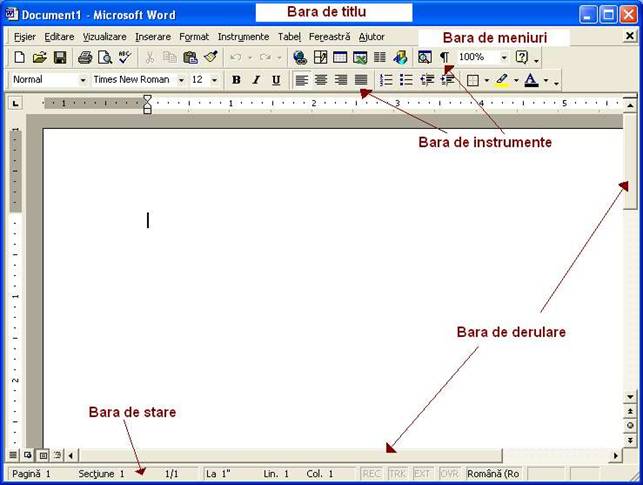Open Print Preview magnifier page icon
This screenshot has width=643, height=485.
coord(105,57)
